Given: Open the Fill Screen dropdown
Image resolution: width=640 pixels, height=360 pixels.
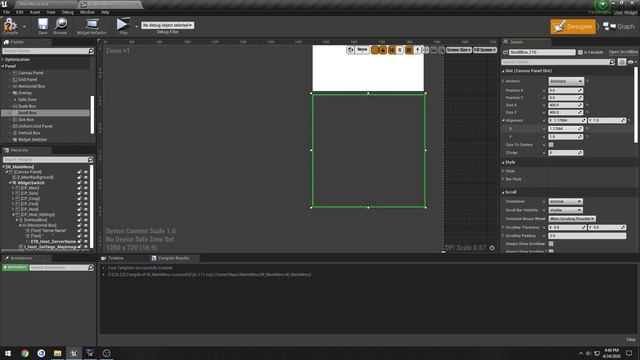Looking at the screenshot, I should (x=485, y=50).
